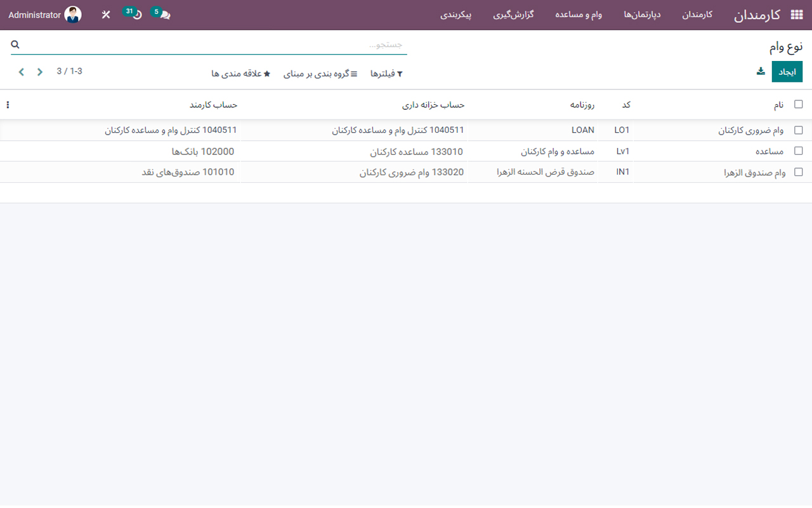The image size is (812, 508).
Task: Toggle the select-all records header checkbox
Action: pos(799,104)
